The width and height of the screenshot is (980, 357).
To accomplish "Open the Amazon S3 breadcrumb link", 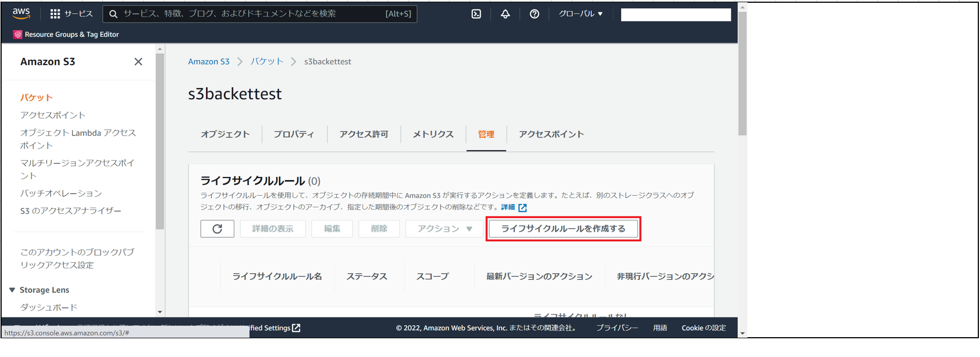I will tap(209, 62).
